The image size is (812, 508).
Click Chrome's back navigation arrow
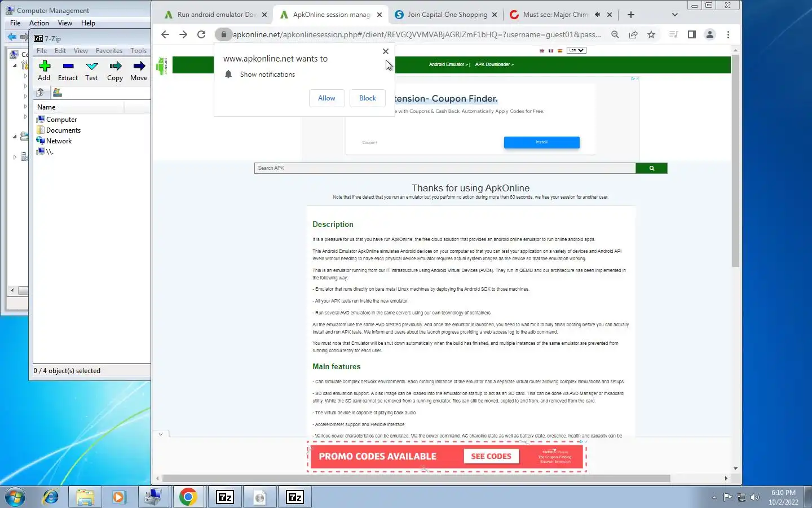pyautogui.click(x=165, y=34)
